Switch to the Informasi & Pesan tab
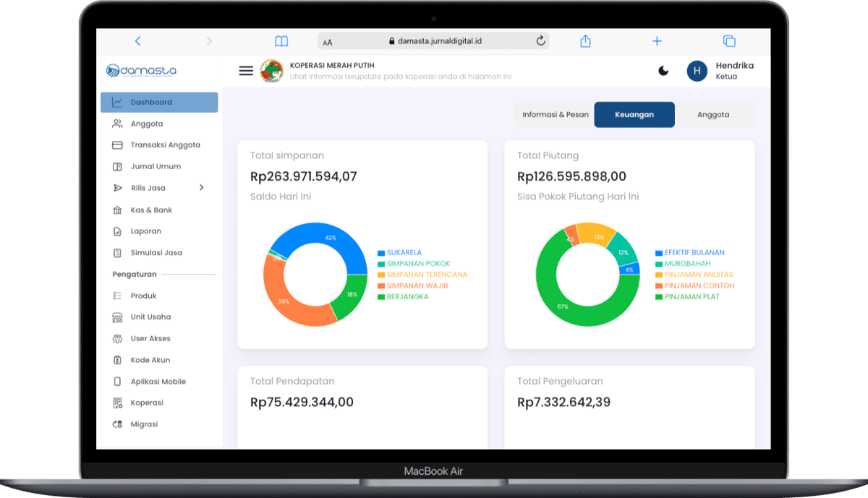Screen dimensions: 868x498 pyautogui.click(x=555, y=115)
